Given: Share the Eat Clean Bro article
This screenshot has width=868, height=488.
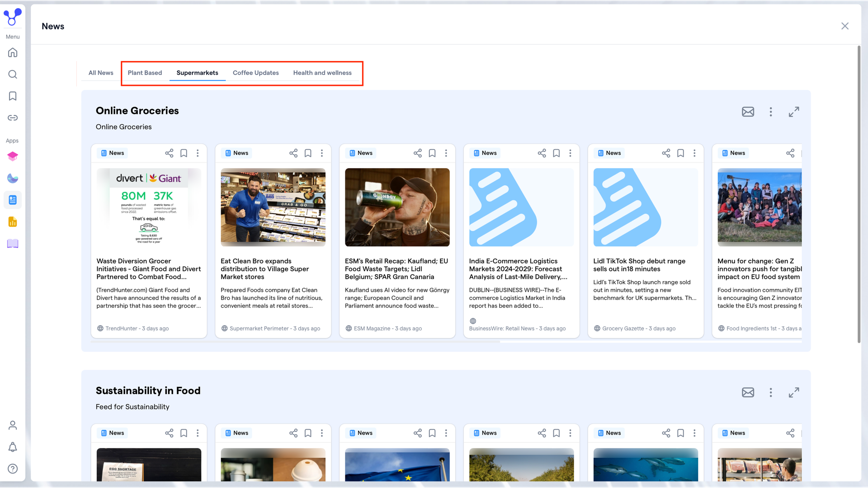Looking at the screenshot, I should 293,153.
